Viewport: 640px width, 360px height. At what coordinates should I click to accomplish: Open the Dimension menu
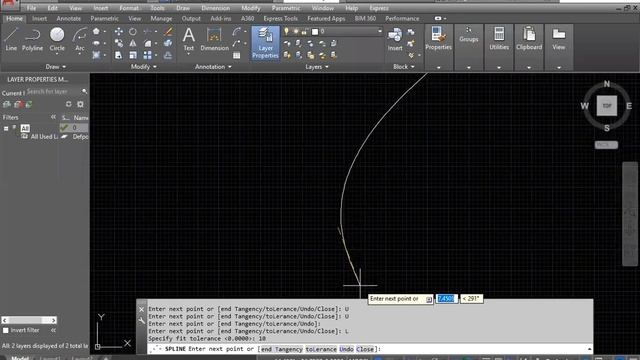coord(216,8)
